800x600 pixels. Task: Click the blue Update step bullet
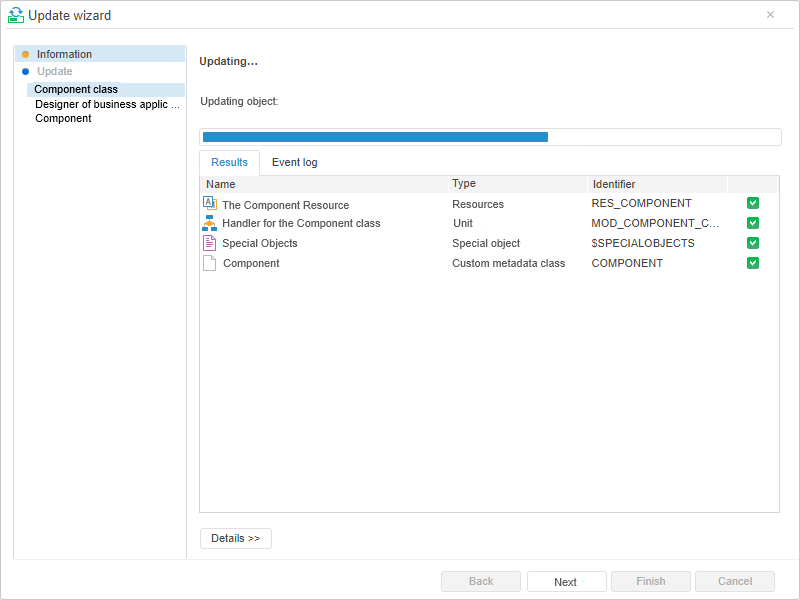[x=26, y=71]
